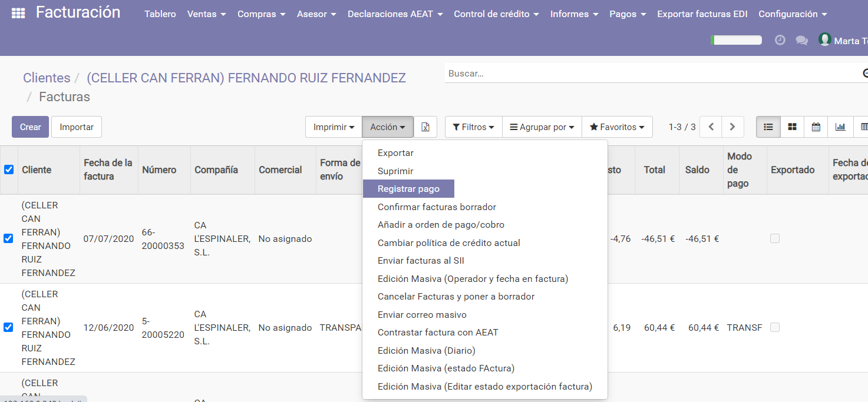Click the Excel export icon button
The image size is (868, 402).
click(x=425, y=127)
